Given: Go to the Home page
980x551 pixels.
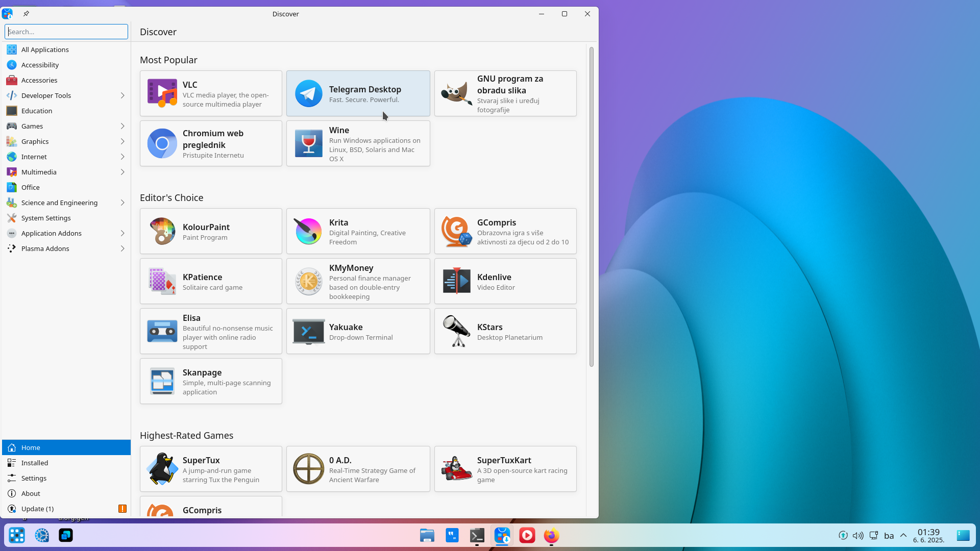Looking at the screenshot, I should point(66,447).
